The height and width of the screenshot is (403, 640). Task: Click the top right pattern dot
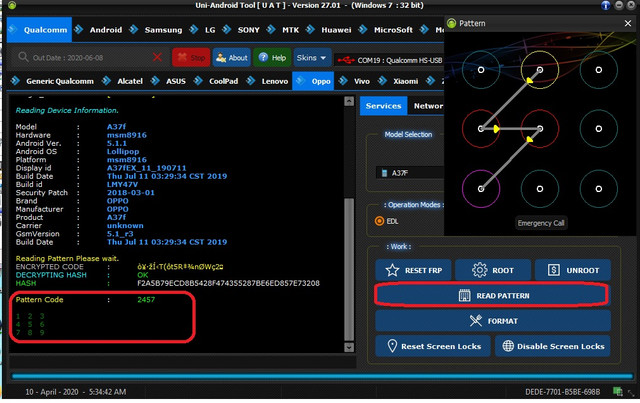[x=598, y=70]
